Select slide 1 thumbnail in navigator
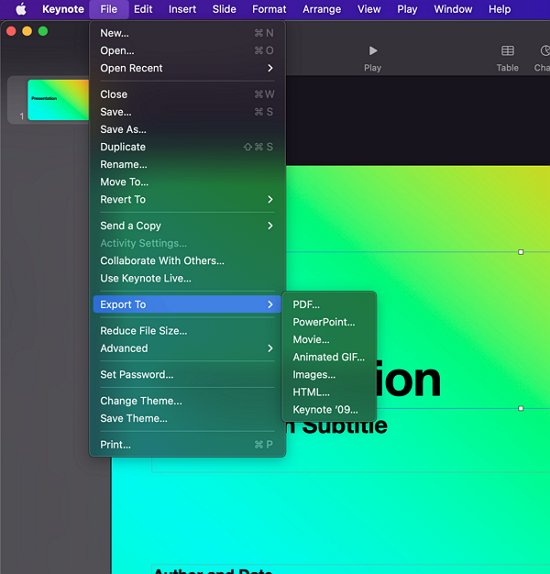Image resolution: width=550 pixels, height=574 pixels. coord(58,100)
